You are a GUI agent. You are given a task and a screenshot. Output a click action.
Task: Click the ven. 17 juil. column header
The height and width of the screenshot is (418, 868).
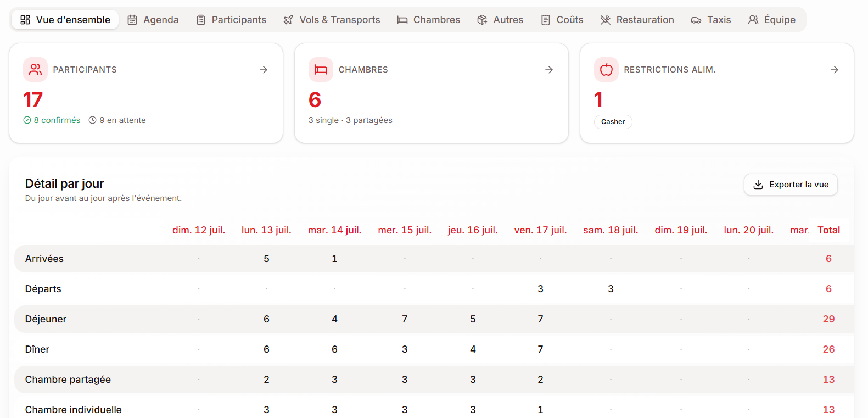[540, 230]
